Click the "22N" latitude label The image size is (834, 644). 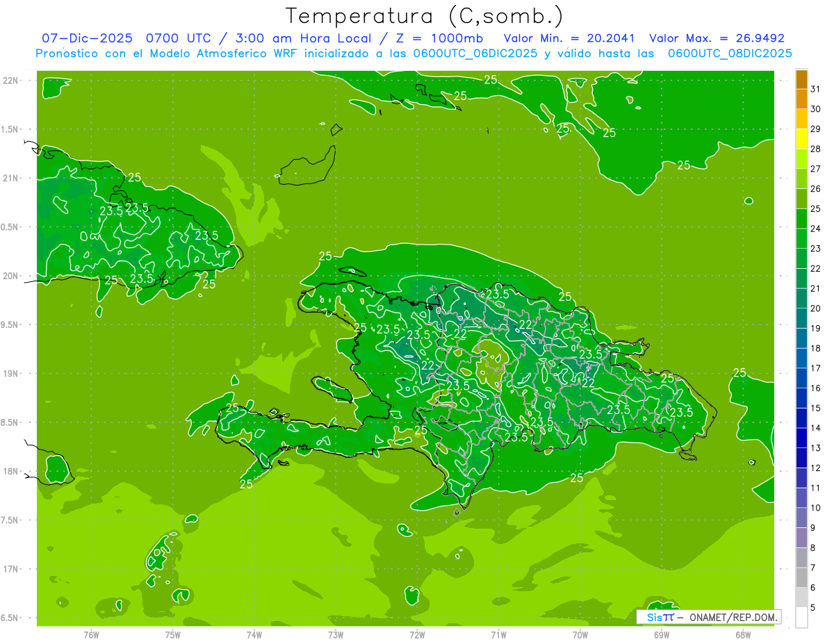pyautogui.click(x=11, y=81)
